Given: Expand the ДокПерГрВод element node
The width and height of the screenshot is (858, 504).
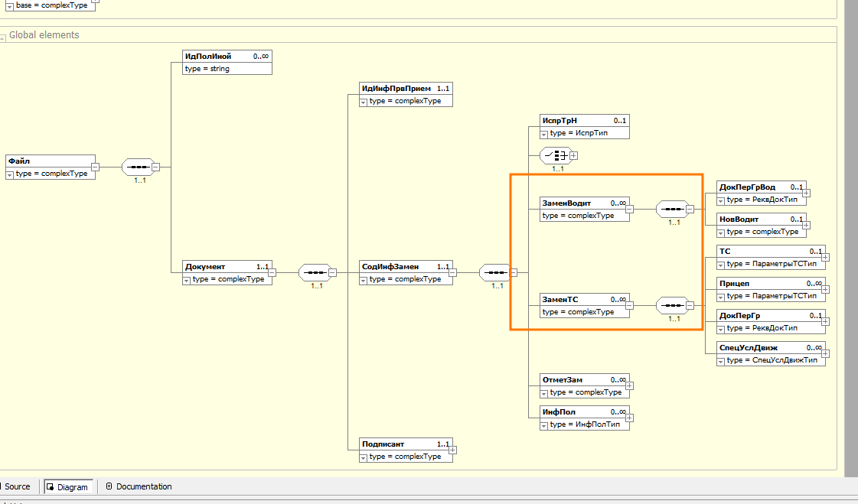Looking at the screenshot, I should coord(806,193).
